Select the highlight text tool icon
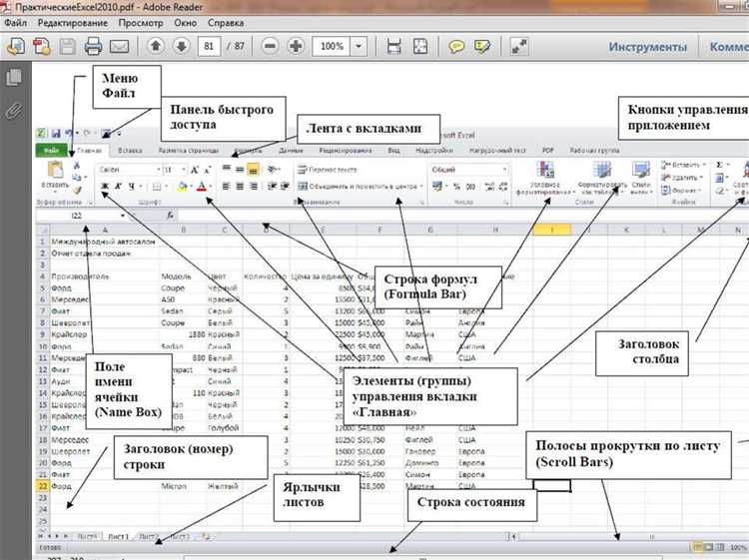This screenshot has height=560, width=749. click(482, 46)
